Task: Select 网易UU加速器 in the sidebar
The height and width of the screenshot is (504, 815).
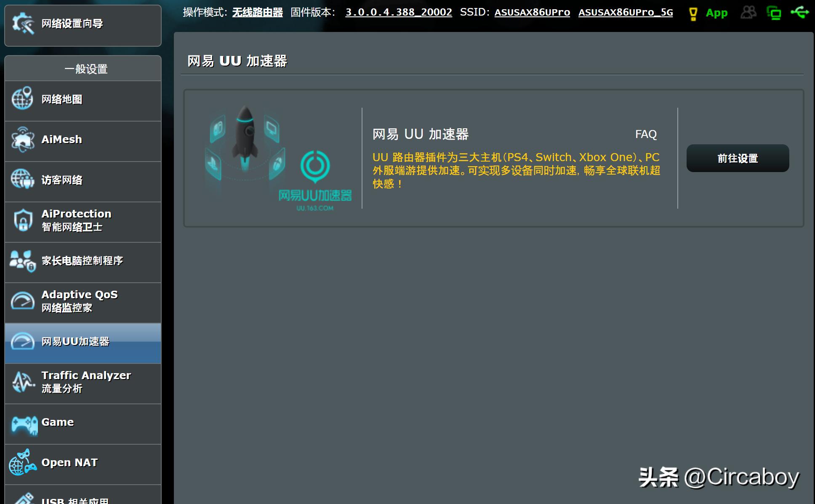Action: tap(76, 342)
